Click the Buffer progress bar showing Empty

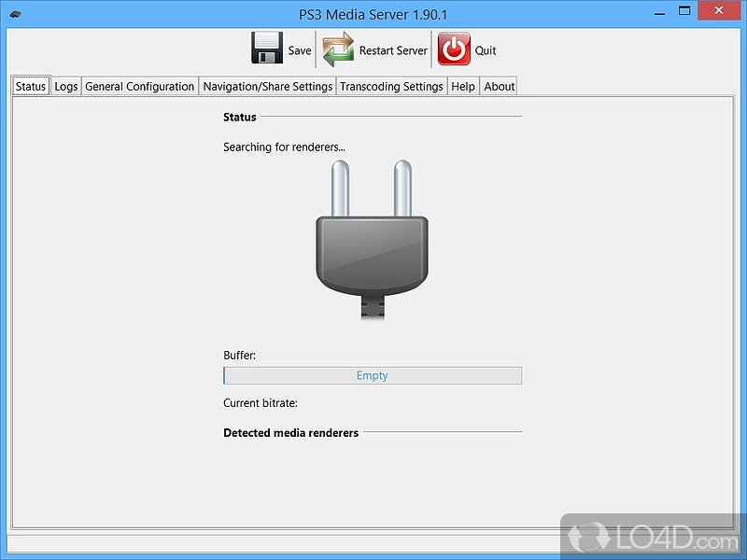pos(373,375)
